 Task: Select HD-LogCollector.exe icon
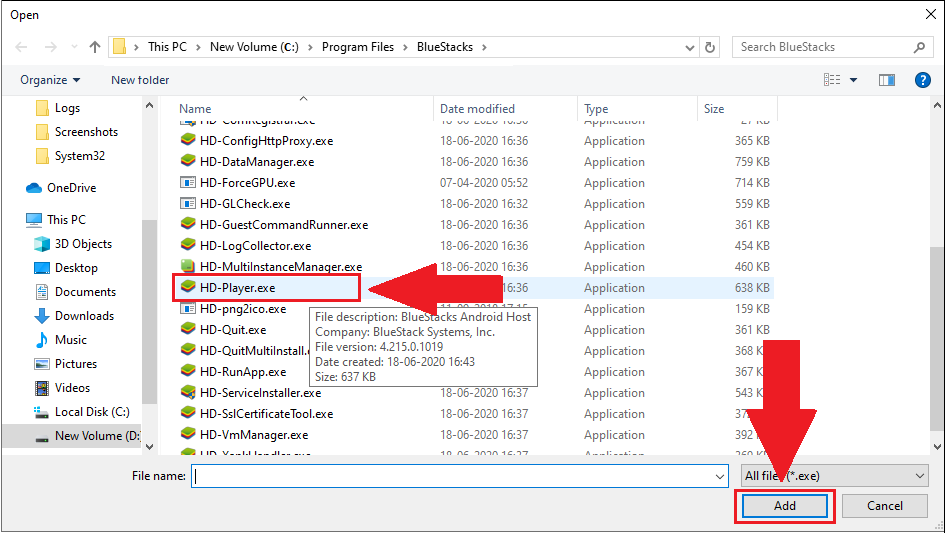(188, 245)
